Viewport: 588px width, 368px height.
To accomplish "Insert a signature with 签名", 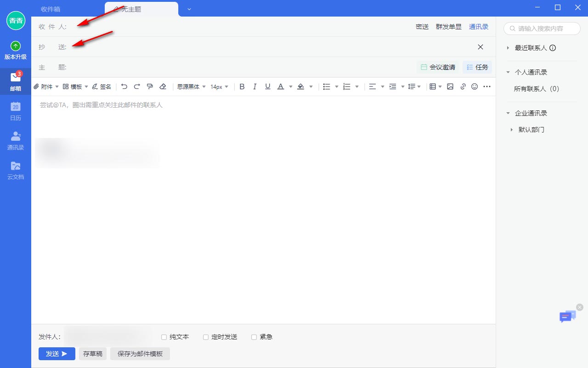I will [102, 86].
